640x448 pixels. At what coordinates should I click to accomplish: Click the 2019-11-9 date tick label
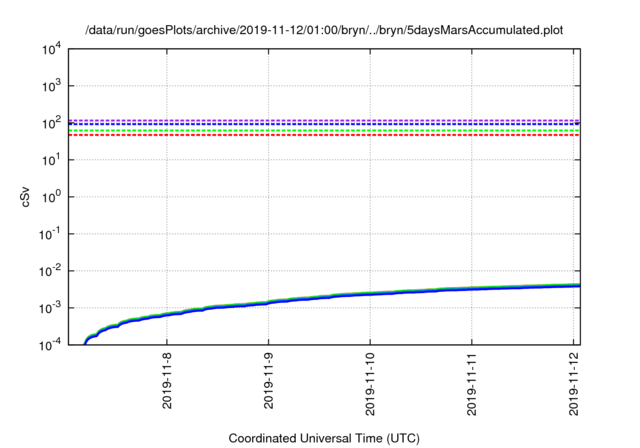coord(268,381)
